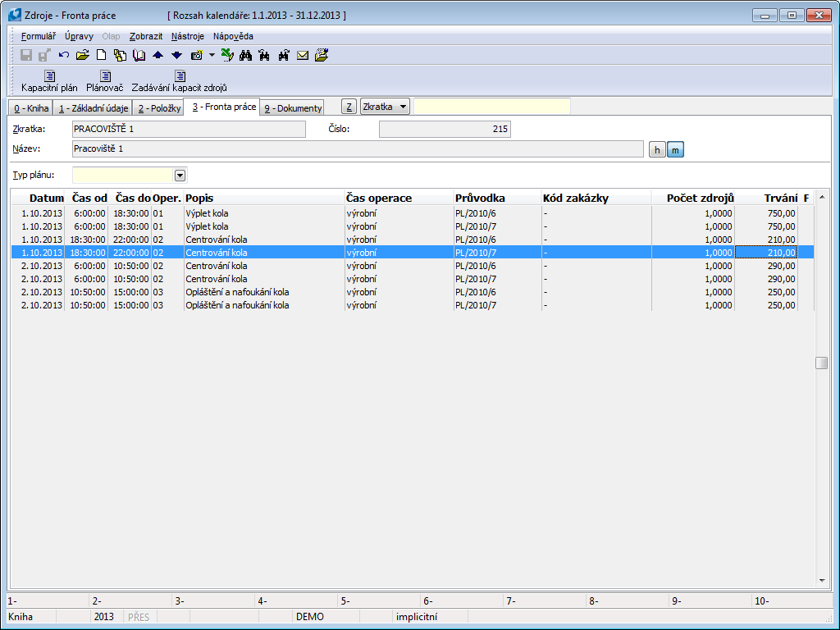This screenshot has width=840, height=630.
Task: Toggle the Z button beside Zkratka
Action: [x=349, y=107]
